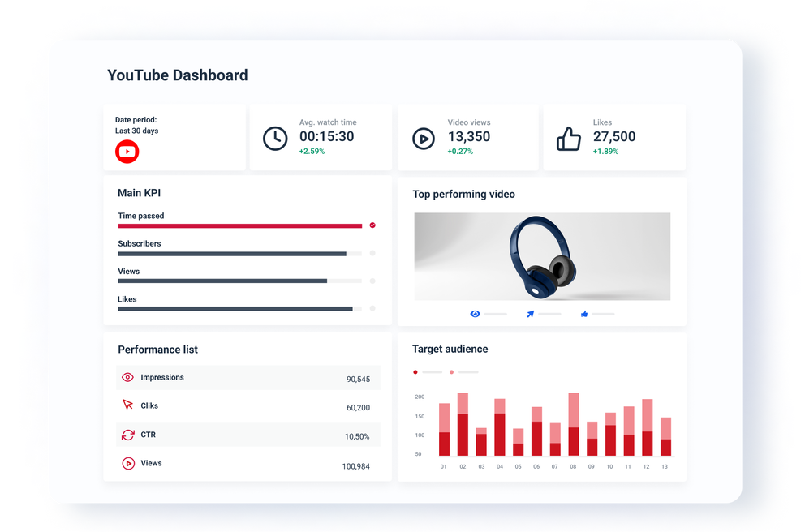Click the play icon next to Video views

[423, 138]
